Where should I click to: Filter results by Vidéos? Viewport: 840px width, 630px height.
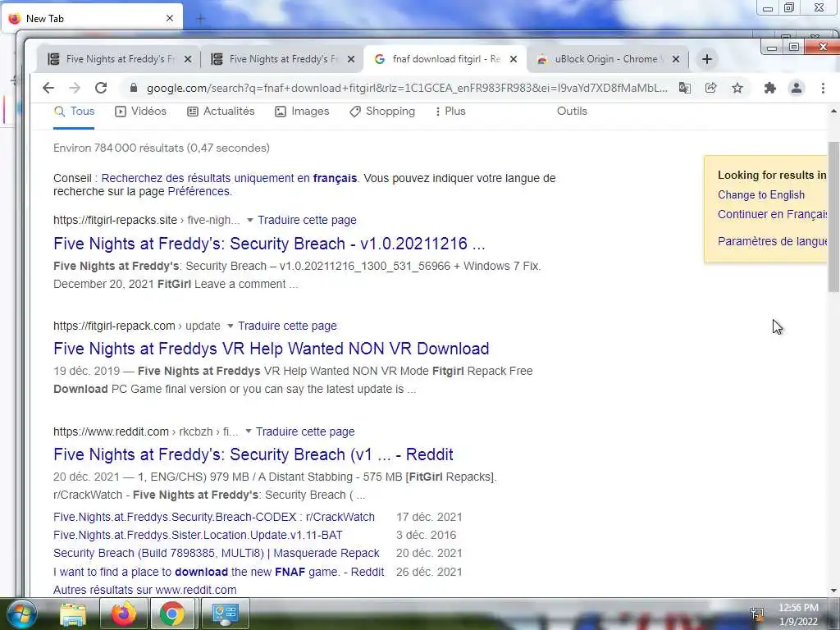click(x=141, y=112)
